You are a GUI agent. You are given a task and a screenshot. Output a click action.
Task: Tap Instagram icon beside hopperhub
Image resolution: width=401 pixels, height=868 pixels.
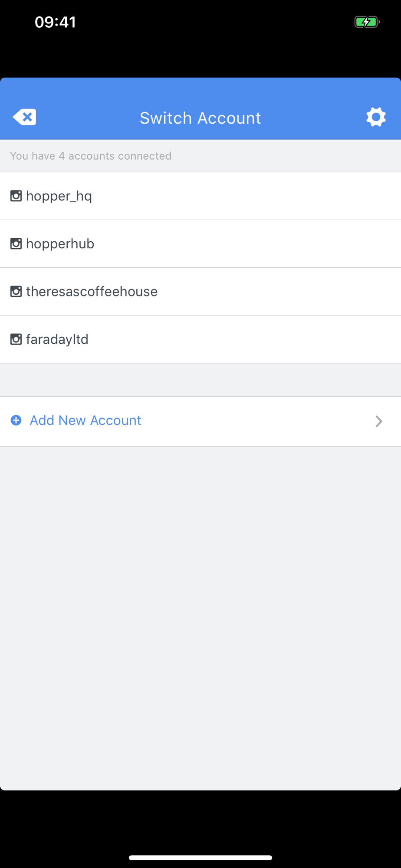pyautogui.click(x=16, y=244)
